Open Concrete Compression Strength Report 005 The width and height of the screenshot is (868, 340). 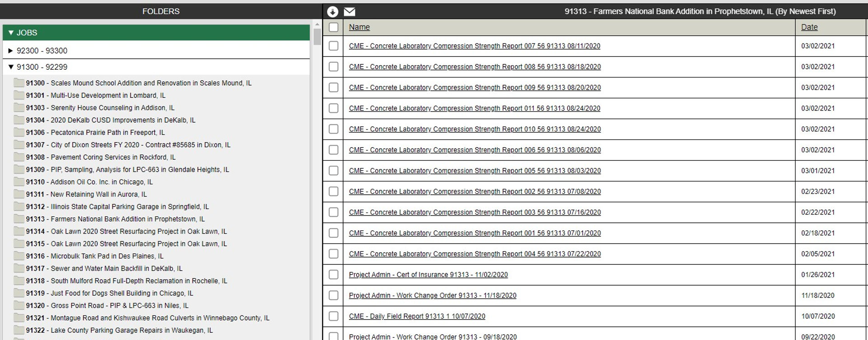click(x=475, y=171)
